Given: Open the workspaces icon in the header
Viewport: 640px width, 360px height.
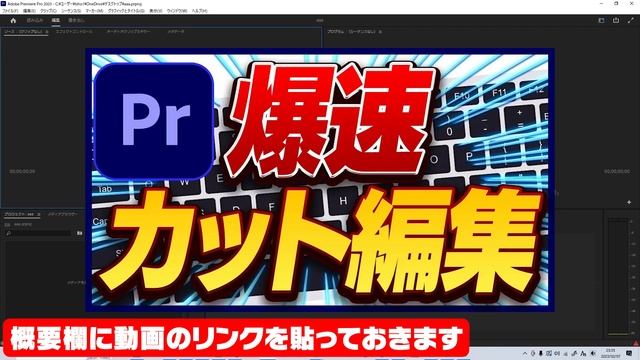Looking at the screenshot, I should 601,20.
